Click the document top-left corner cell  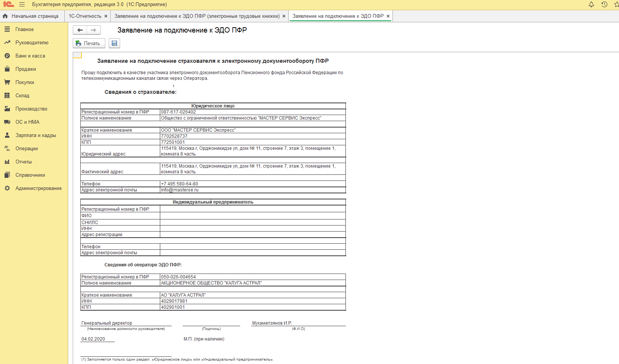pyautogui.click(x=77, y=55)
